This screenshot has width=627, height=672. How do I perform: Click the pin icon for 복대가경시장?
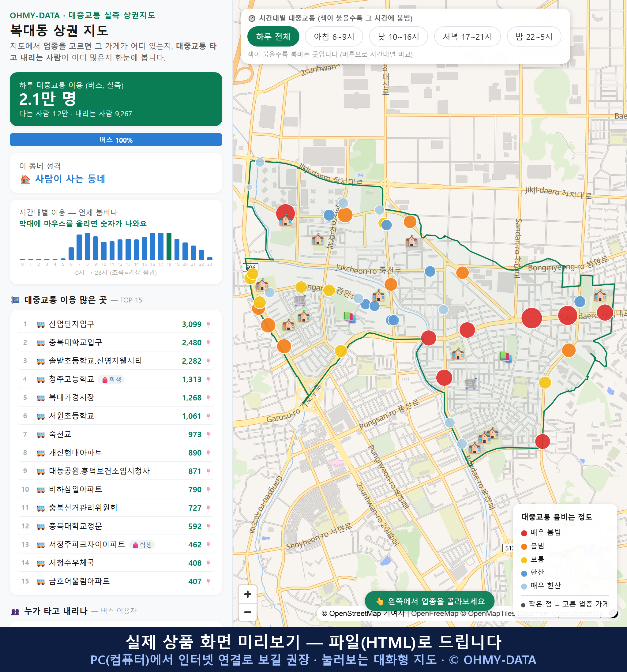[x=208, y=398]
